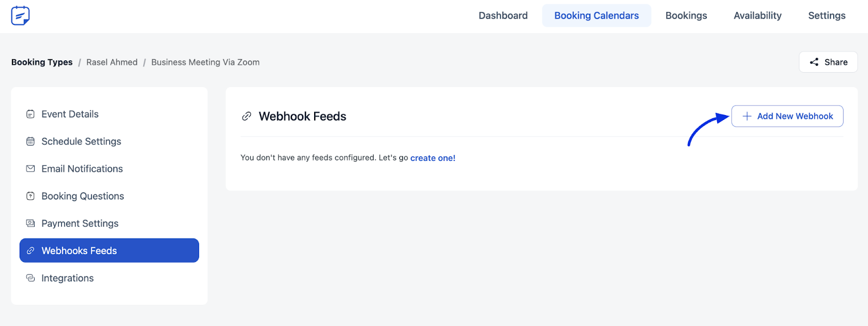868x326 pixels.
Task: Click the Share button
Action: click(828, 62)
